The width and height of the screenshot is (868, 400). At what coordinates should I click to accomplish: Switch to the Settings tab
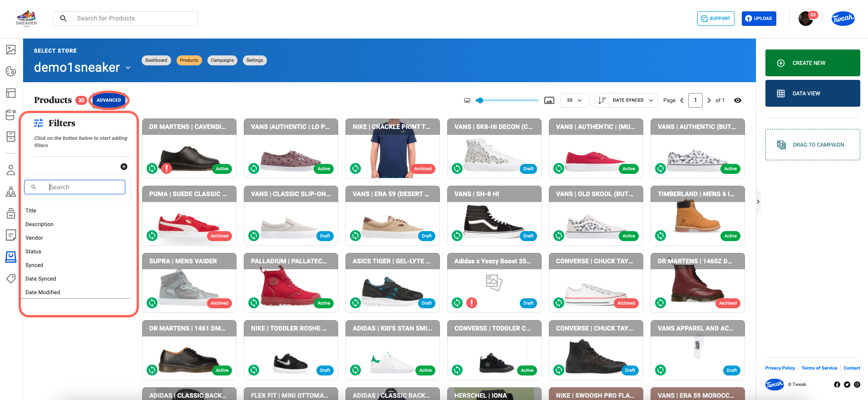255,60
